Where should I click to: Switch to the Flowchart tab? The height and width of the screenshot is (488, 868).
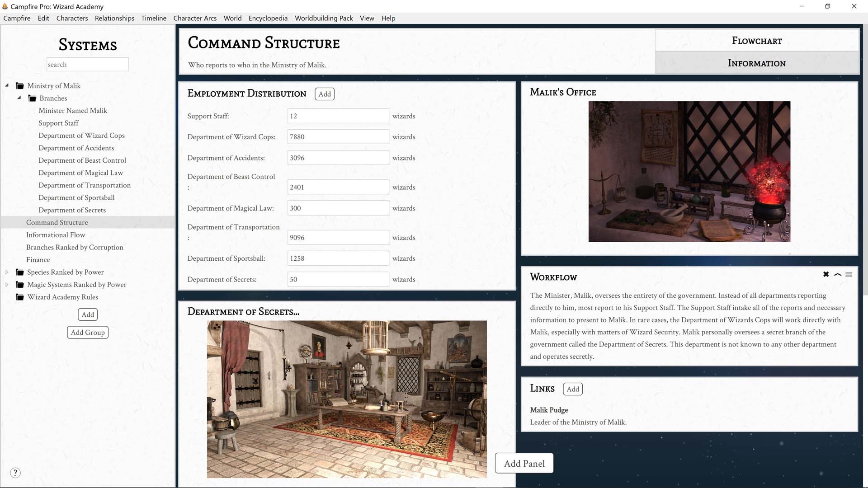click(756, 41)
